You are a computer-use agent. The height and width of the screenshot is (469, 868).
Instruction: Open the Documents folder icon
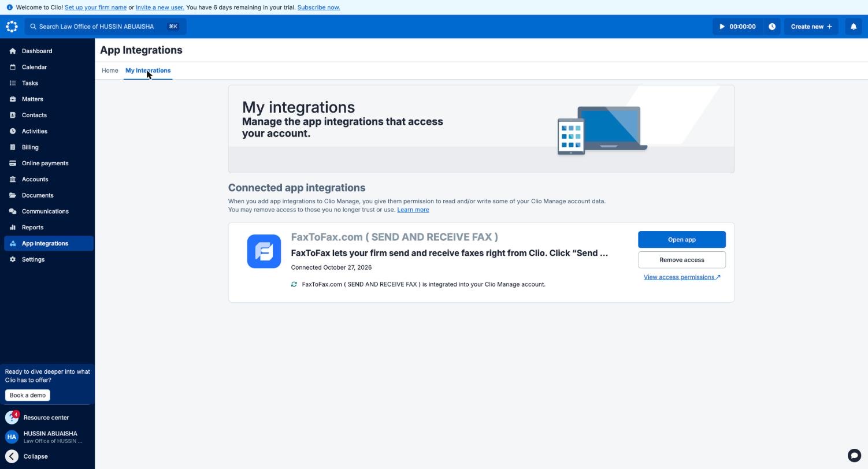13,195
